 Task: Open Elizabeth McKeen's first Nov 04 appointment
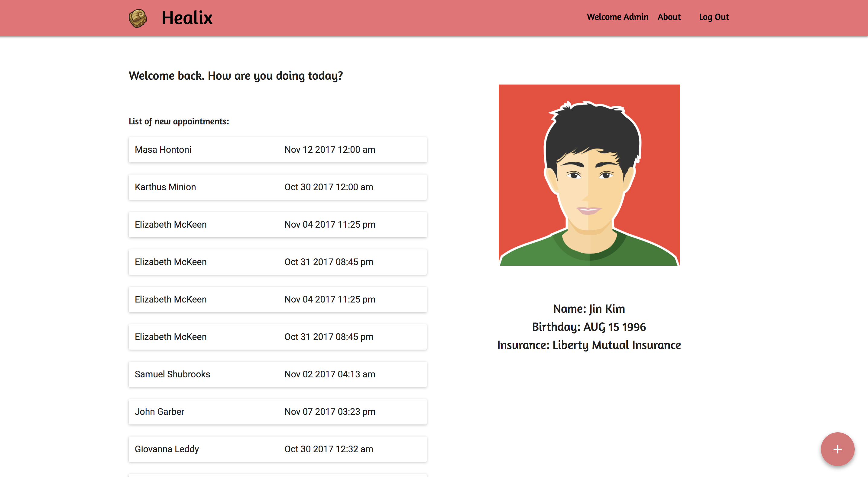277,224
